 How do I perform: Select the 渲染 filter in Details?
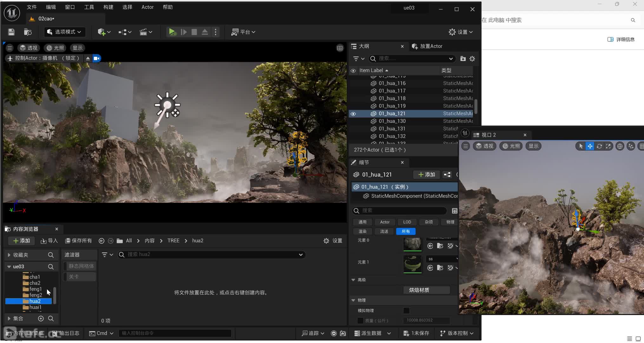(x=363, y=232)
